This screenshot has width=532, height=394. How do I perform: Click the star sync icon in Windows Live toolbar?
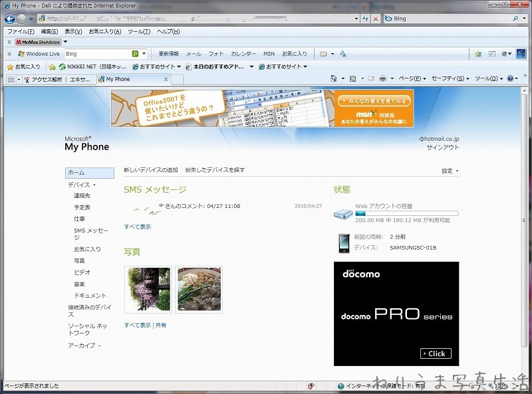click(478, 54)
